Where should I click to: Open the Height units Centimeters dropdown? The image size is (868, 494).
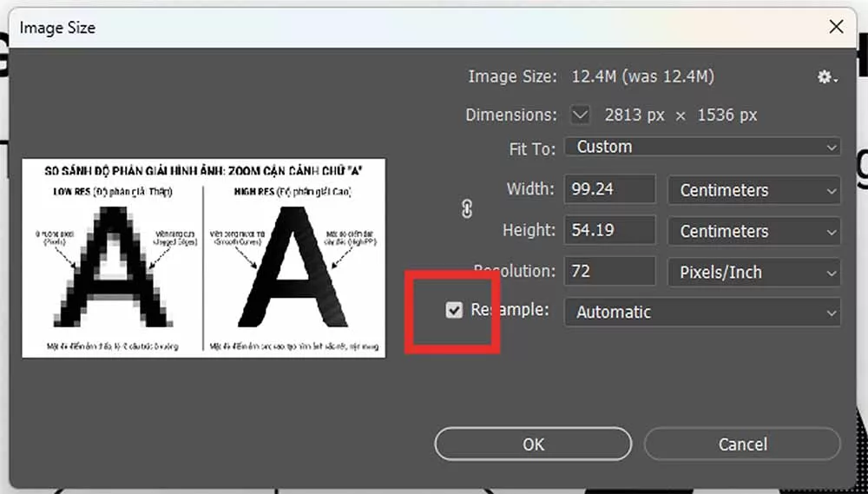(x=754, y=231)
